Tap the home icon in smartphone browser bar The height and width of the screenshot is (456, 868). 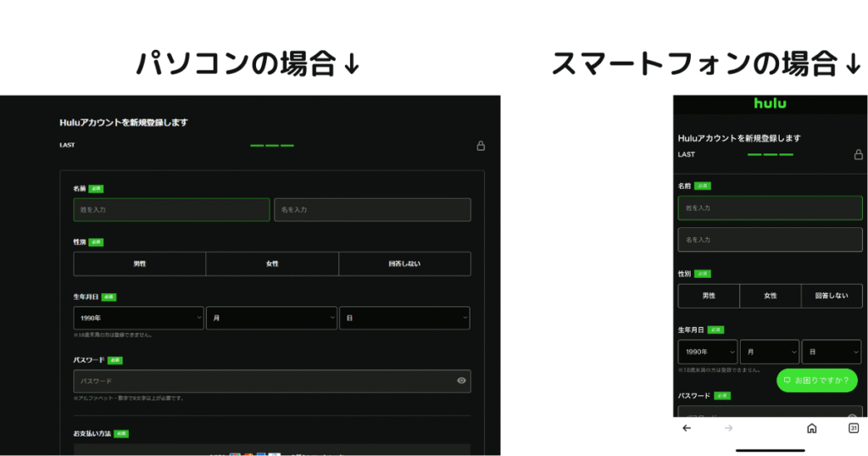811,428
